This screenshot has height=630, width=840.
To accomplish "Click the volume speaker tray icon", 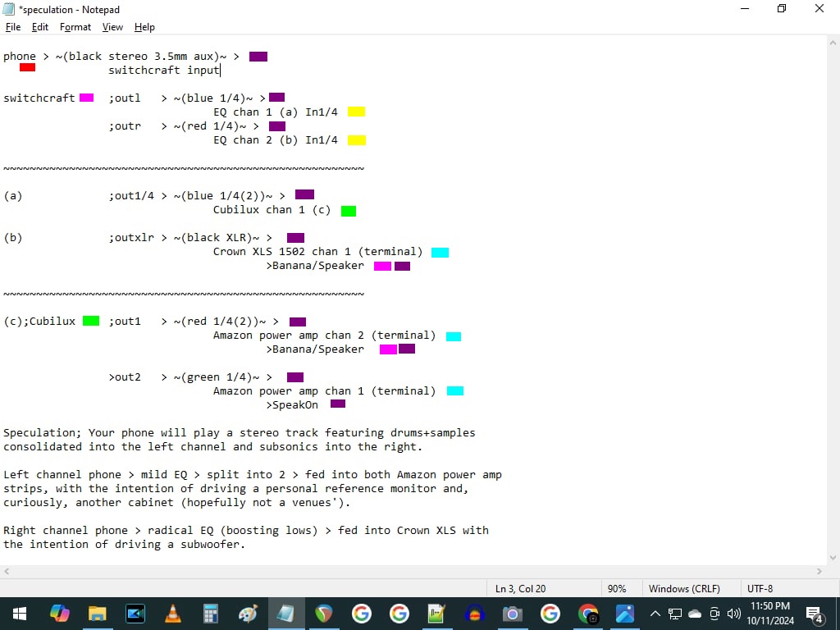I will click(733, 614).
